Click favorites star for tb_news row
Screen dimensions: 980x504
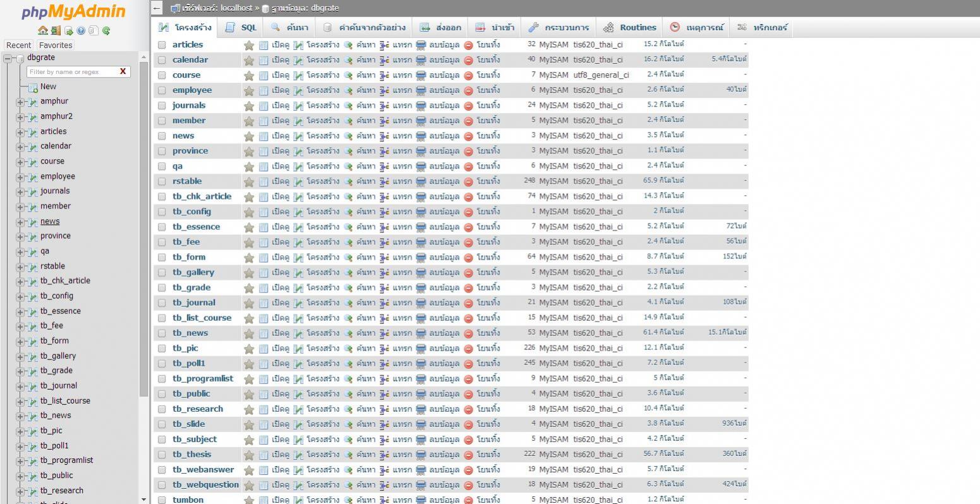(249, 333)
